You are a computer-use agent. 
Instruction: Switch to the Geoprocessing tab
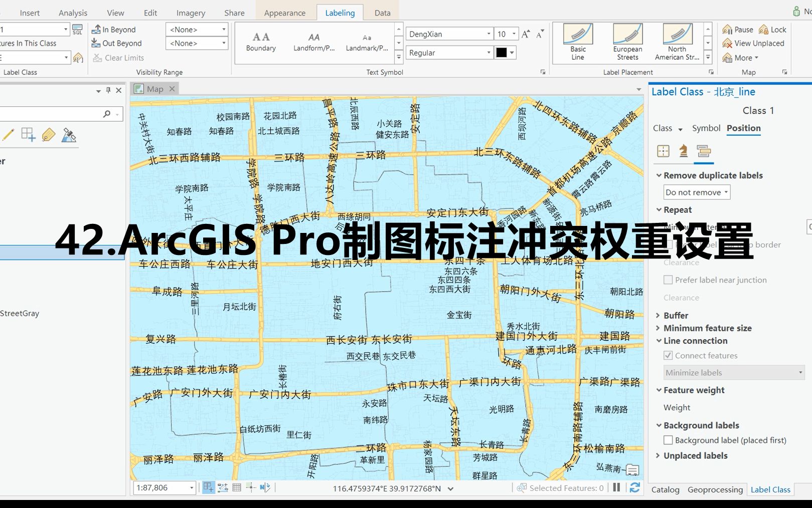click(x=715, y=489)
